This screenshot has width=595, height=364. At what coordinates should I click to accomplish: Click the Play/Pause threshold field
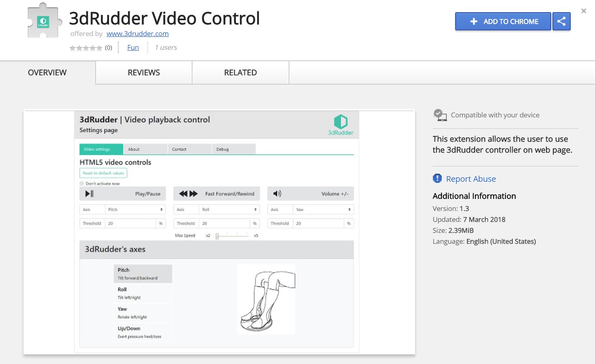[131, 223]
